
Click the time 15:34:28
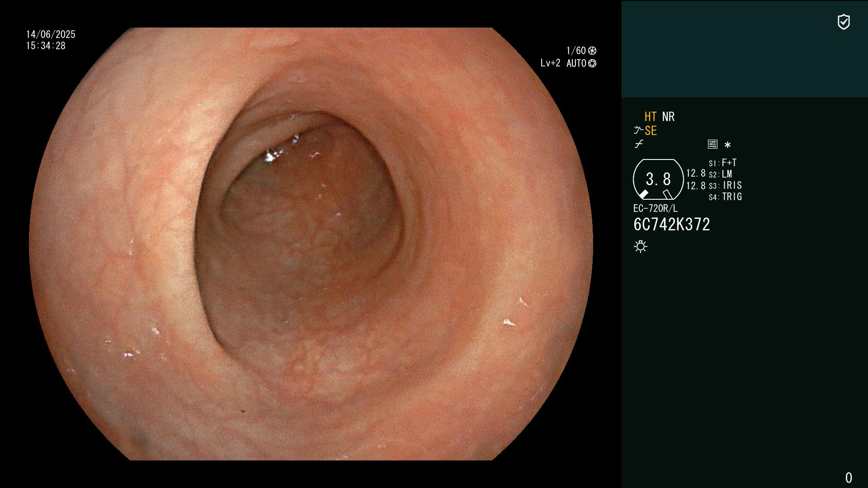[46, 46]
